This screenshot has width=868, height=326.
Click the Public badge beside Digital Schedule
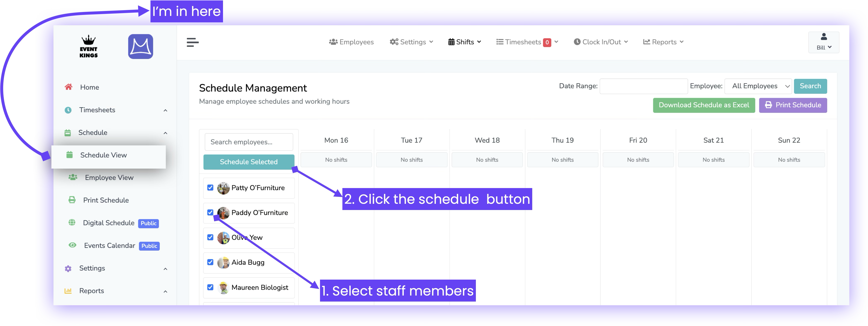pyautogui.click(x=149, y=223)
